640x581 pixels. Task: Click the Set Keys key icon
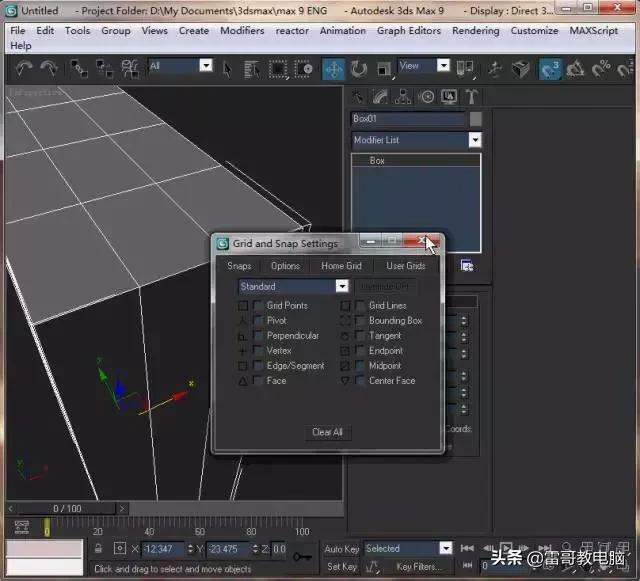coord(302,557)
